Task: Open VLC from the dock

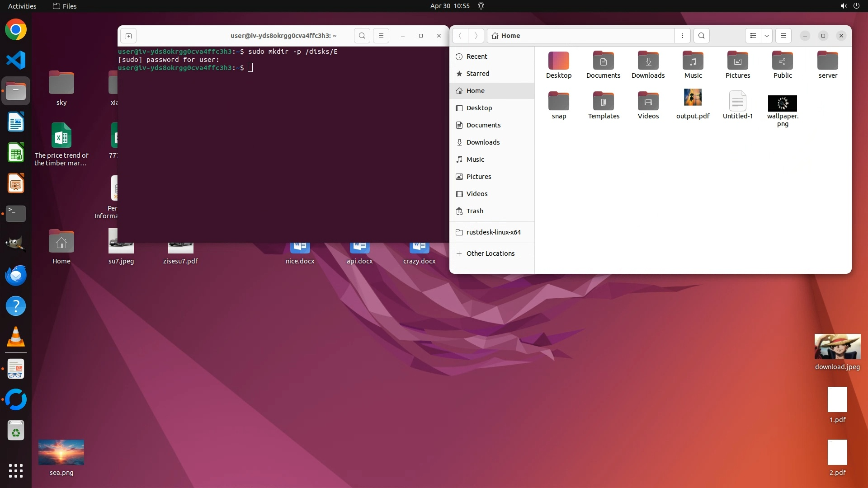Action: [16, 337]
